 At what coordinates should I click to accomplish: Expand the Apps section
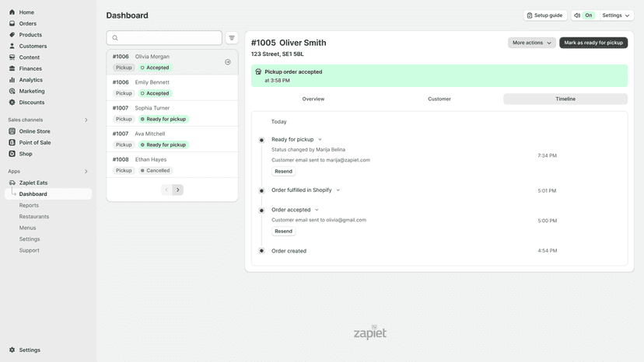(x=86, y=171)
